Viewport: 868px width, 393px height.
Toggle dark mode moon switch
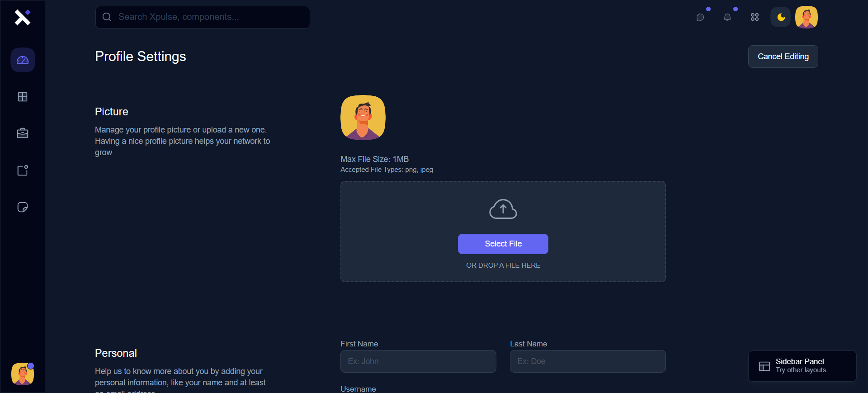[781, 17]
